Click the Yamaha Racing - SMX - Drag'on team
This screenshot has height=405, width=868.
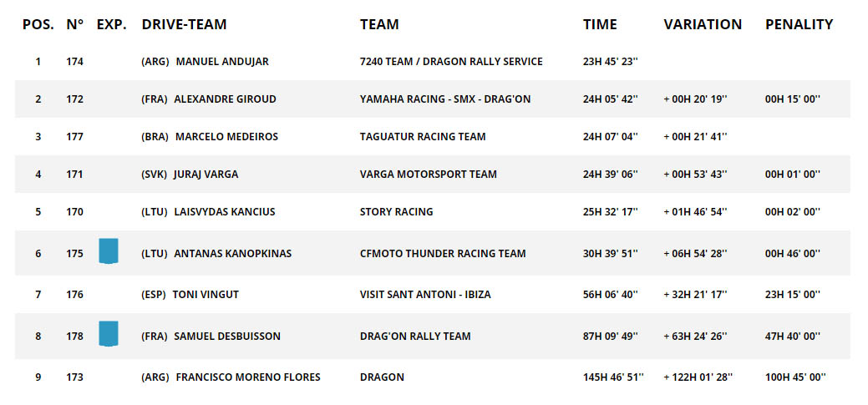pos(445,99)
